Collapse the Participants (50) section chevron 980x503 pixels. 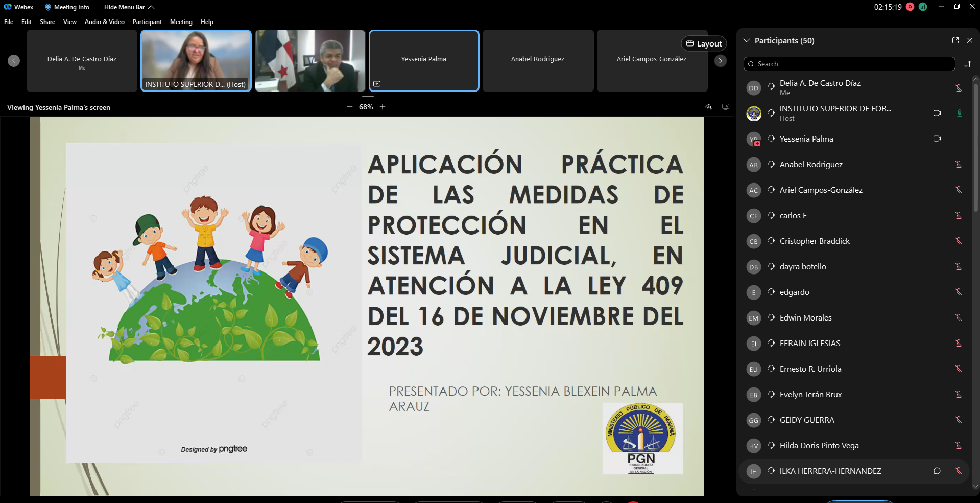coord(747,40)
